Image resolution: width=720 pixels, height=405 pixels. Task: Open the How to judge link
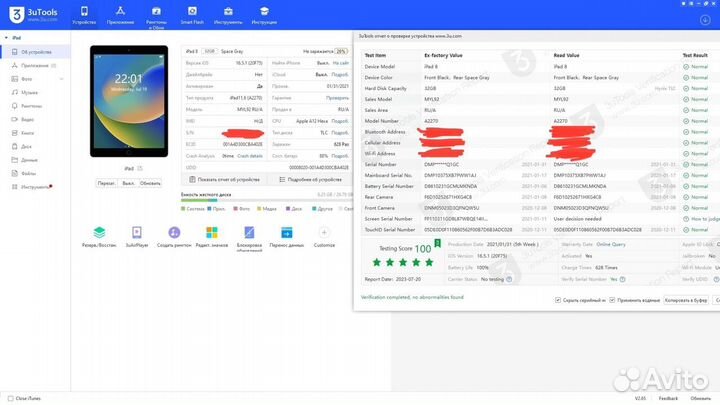(705, 219)
